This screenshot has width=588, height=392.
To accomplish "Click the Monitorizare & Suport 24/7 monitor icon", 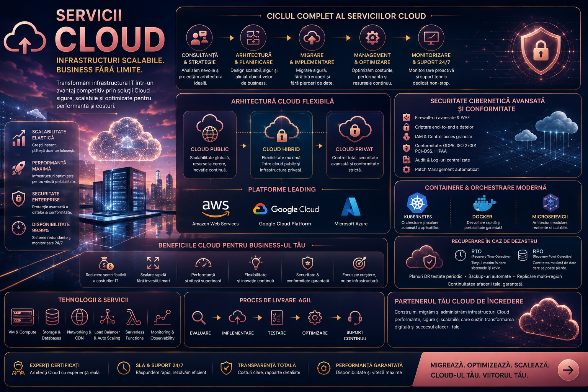I will coord(431,38).
